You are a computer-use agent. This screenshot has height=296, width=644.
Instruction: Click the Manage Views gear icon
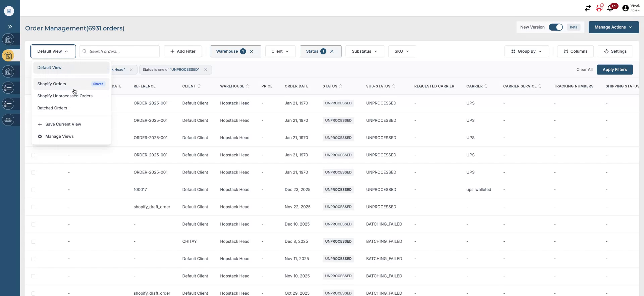40,137
